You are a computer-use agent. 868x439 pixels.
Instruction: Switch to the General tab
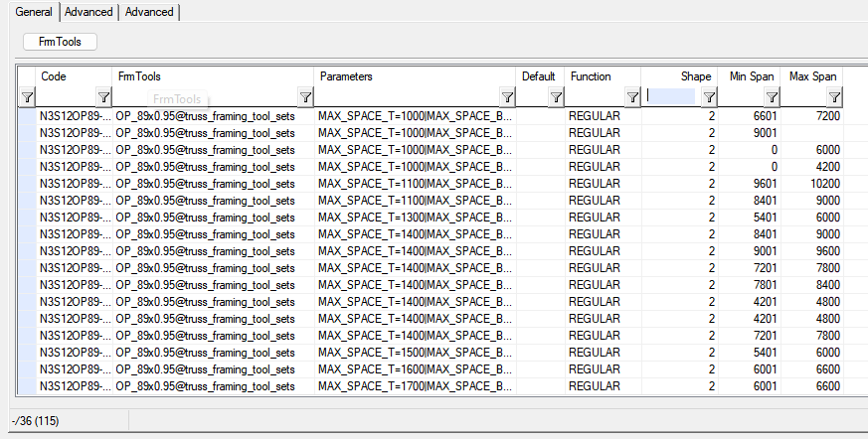tap(34, 12)
